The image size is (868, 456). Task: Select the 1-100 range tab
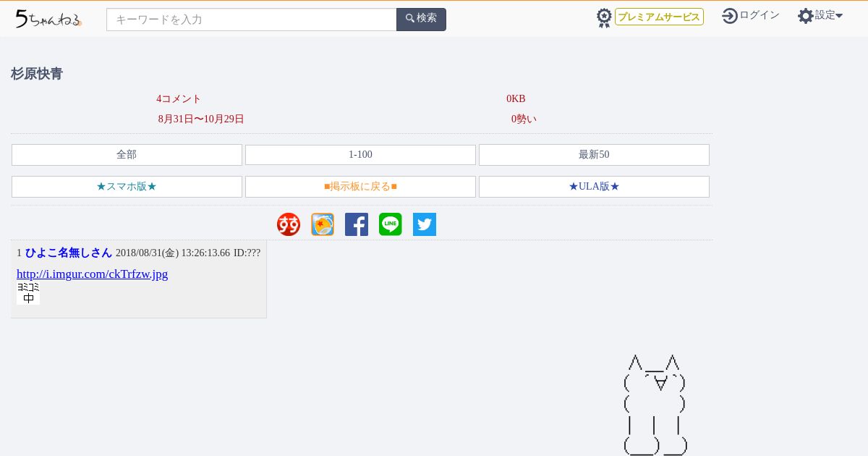pos(360,155)
